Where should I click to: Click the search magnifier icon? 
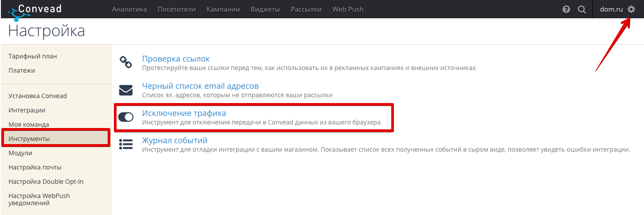(x=581, y=9)
